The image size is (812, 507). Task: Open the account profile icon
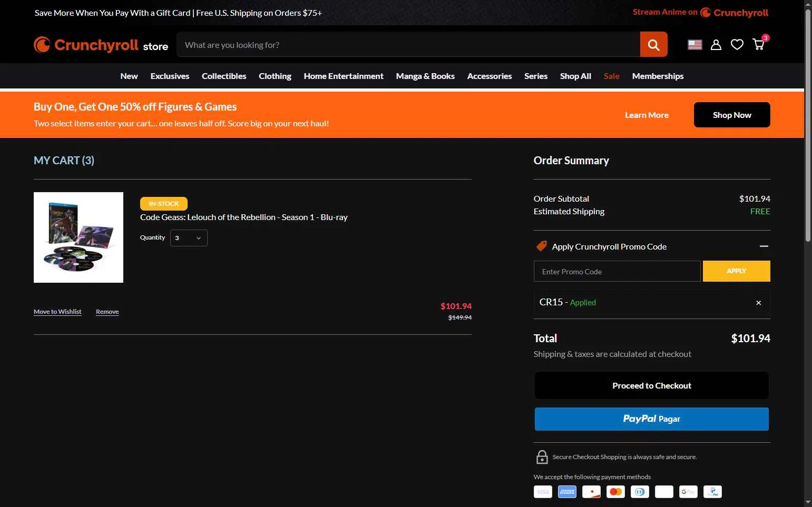716,45
